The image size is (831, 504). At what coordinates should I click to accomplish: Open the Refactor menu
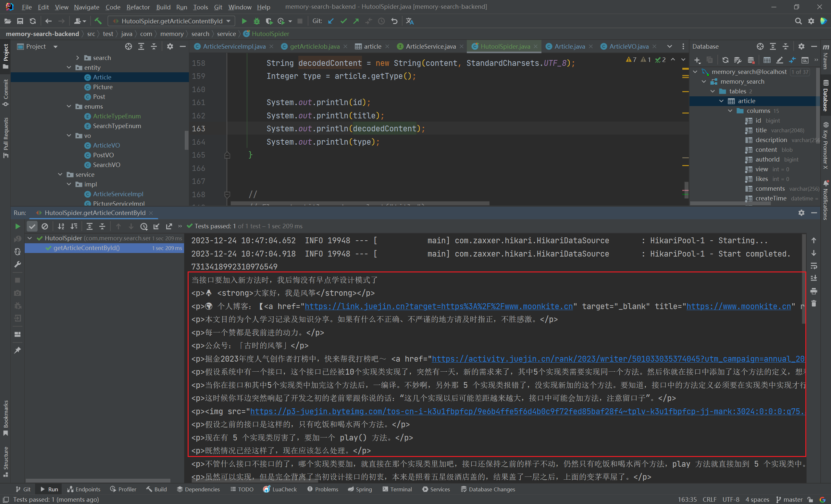[138, 7]
